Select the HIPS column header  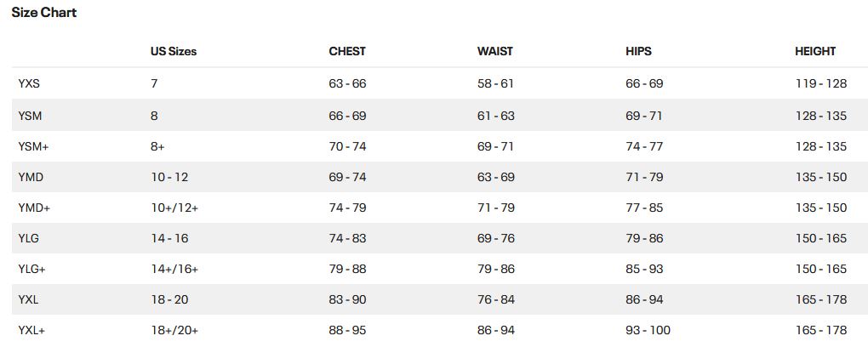pos(638,52)
